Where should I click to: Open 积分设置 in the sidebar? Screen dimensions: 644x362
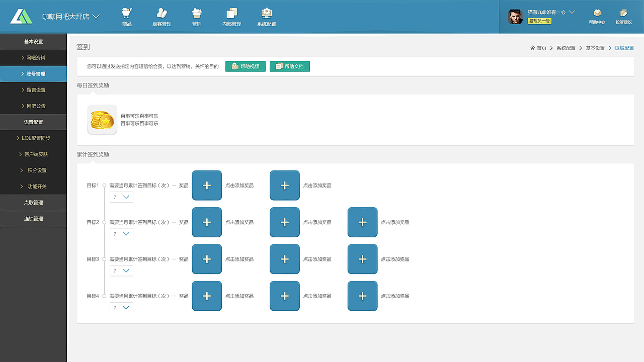(x=33, y=170)
